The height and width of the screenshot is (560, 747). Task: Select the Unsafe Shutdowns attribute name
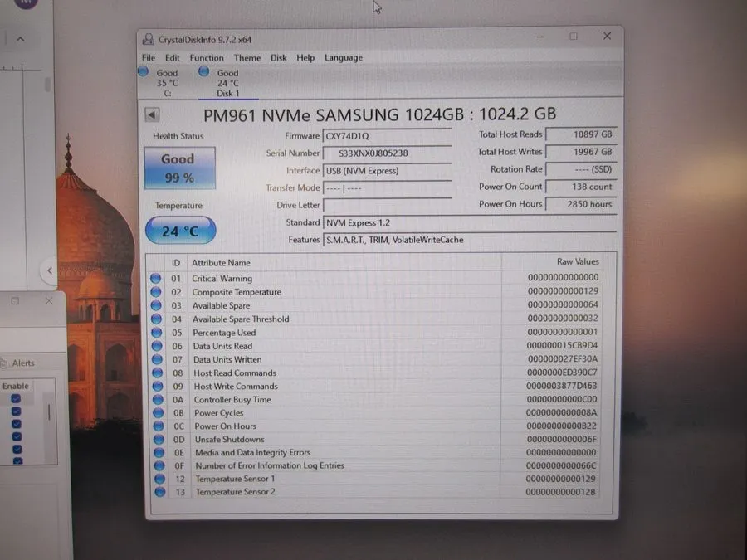[230, 439]
